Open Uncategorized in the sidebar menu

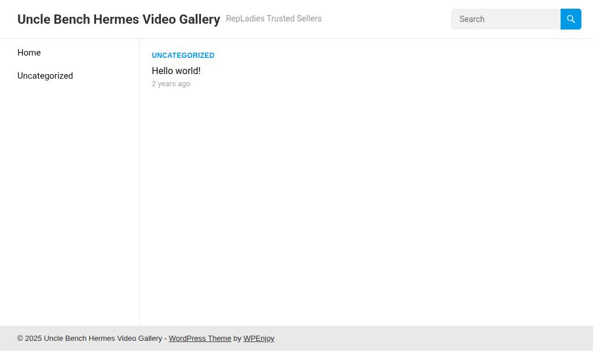(45, 76)
